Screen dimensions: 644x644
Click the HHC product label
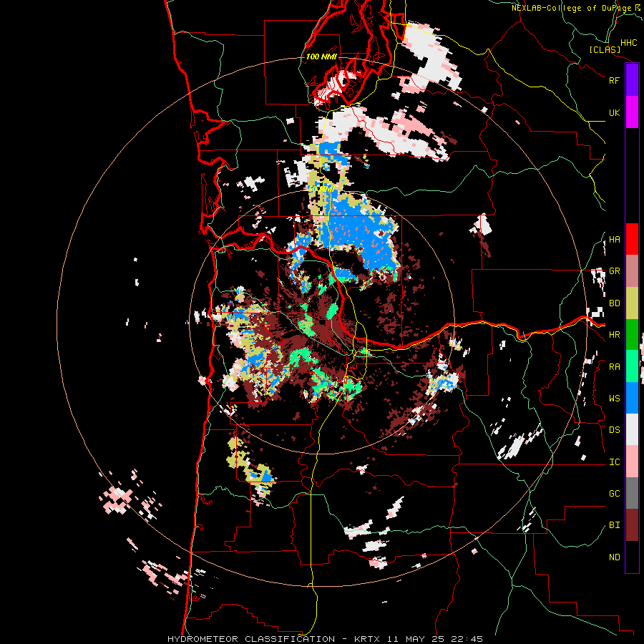(x=628, y=43)
